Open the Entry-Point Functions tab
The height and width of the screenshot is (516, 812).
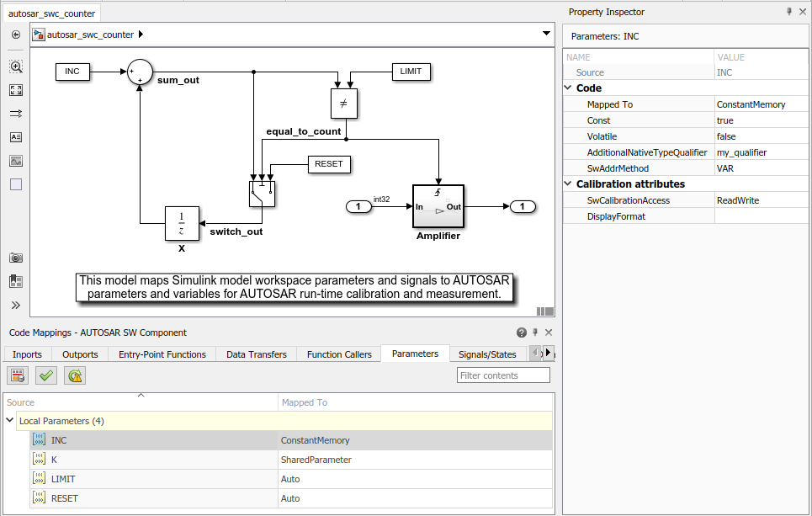pyautogui.click(x=162, y=354)
